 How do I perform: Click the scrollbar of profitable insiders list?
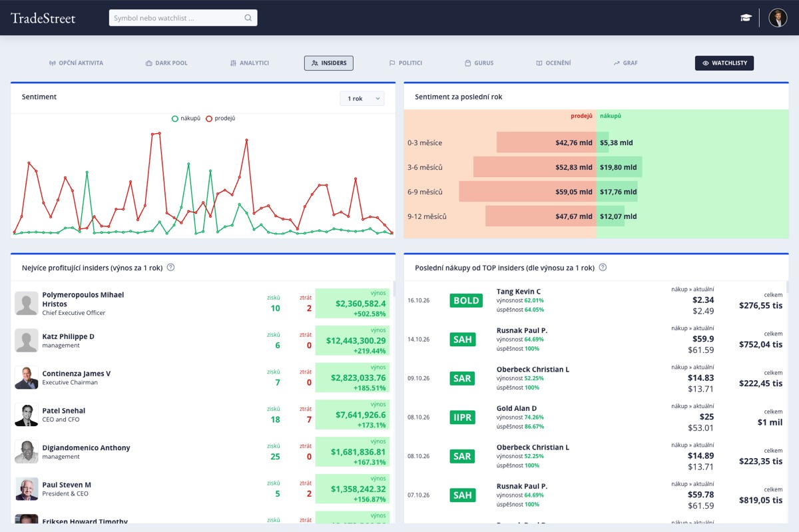pyautogui.click(x=394, y=289)
